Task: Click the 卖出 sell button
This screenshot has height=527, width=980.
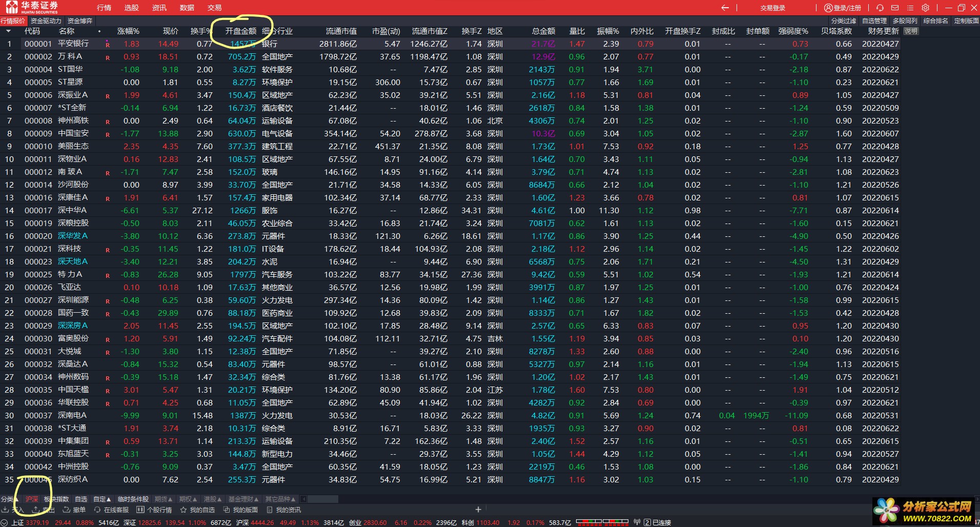Action: [x=43, y=510]
